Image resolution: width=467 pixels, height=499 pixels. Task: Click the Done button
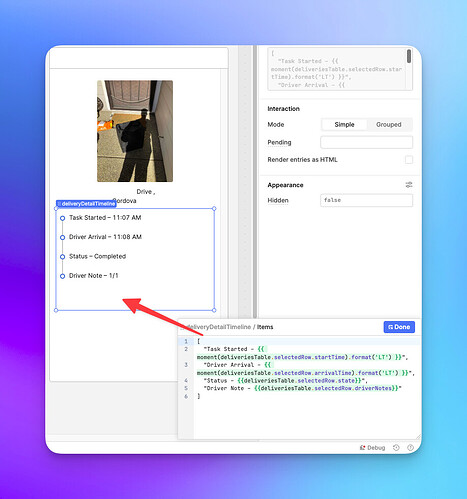pyautogui.click(x=399, y=327)
